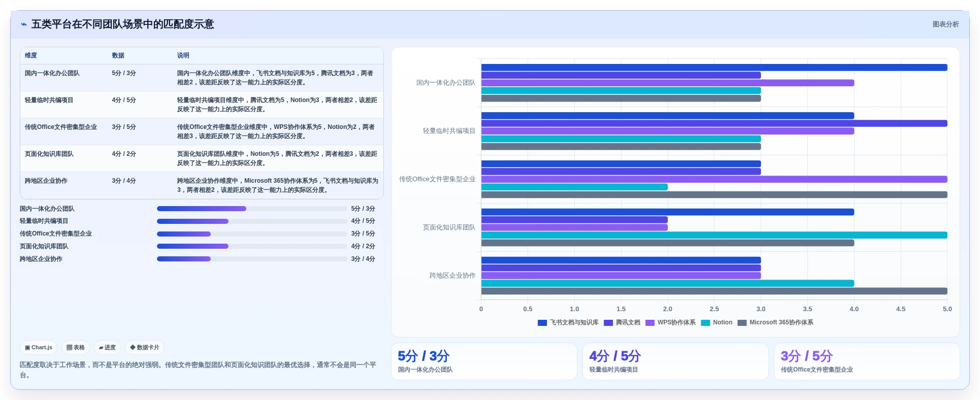This screenshot has height=400, width=980.
Task: Select table cell 国内一体化办公团队
Action: [52, 73]
